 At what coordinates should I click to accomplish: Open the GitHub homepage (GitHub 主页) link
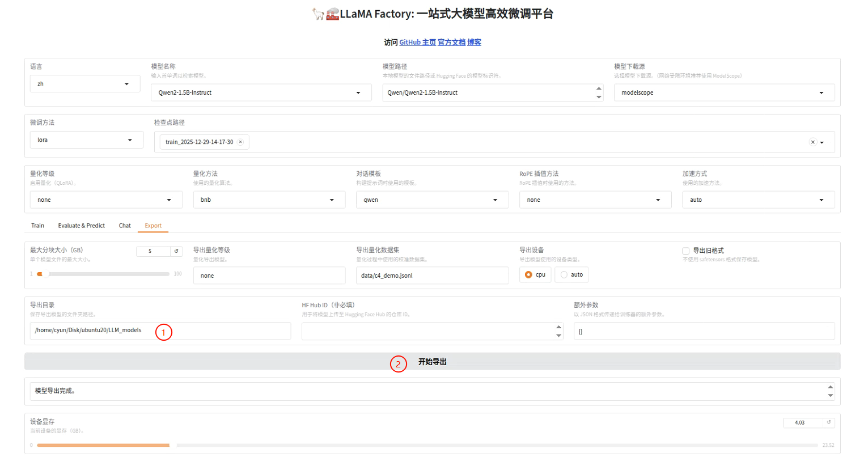coord(418,43)
